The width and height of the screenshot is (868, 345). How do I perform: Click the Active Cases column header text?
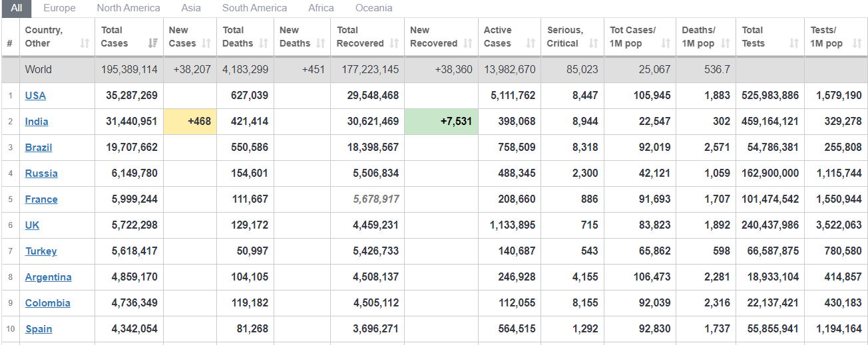tap(498, 37)
